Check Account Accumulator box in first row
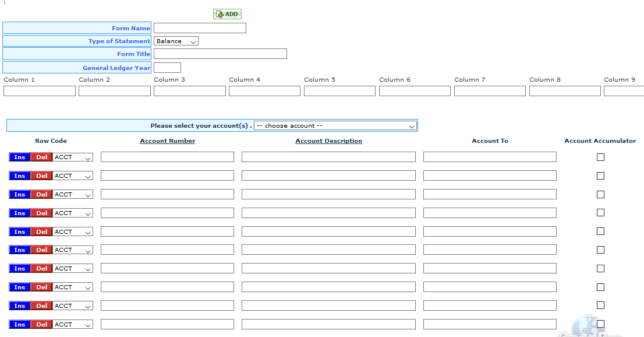This screenshot has width=644, height=337. click(x=600, y=157)
